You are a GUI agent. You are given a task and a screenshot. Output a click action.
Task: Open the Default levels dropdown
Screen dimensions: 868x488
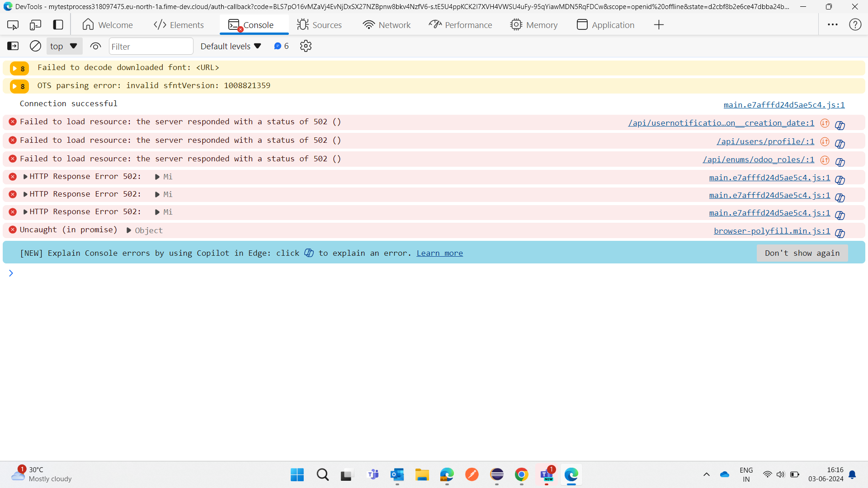coord(231,46)
